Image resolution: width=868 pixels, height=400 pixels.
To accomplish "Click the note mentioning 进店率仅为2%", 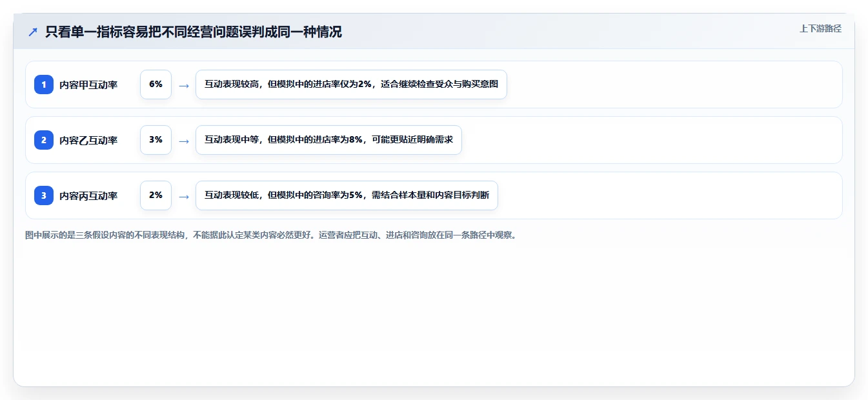I will point(351,85).
